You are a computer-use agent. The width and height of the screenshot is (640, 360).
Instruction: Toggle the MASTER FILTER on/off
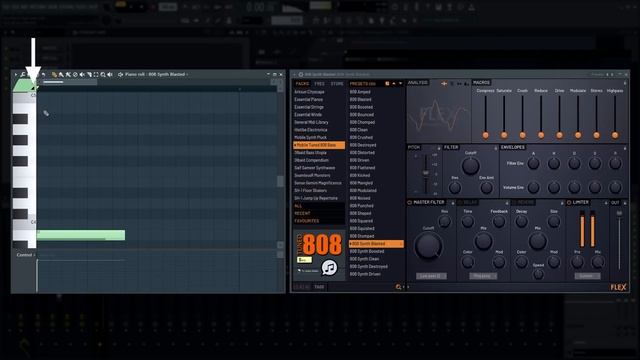pyautogui.click(x=409, y=202)
